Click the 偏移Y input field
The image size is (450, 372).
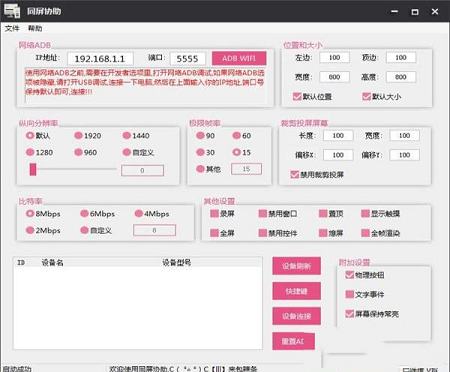tap(404, 155)
